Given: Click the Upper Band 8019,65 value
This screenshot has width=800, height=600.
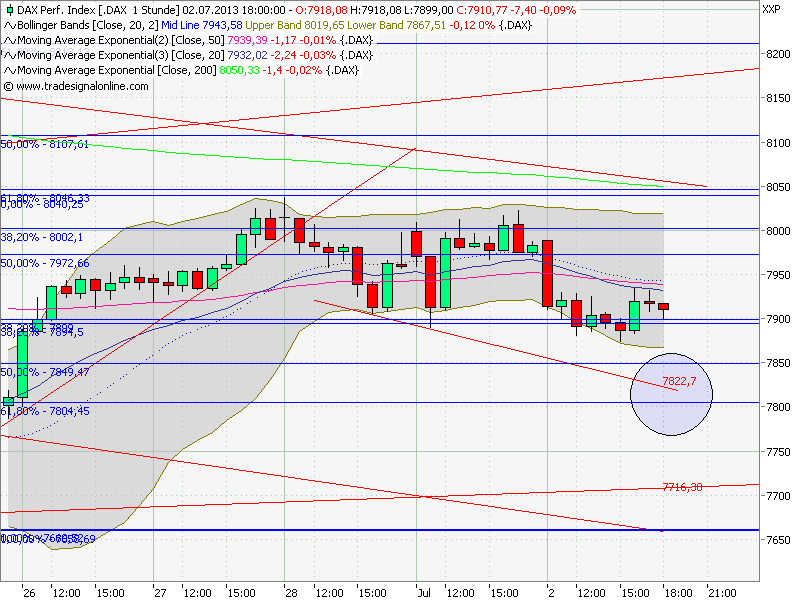Looking at the screenshot, I should point(295,25).
